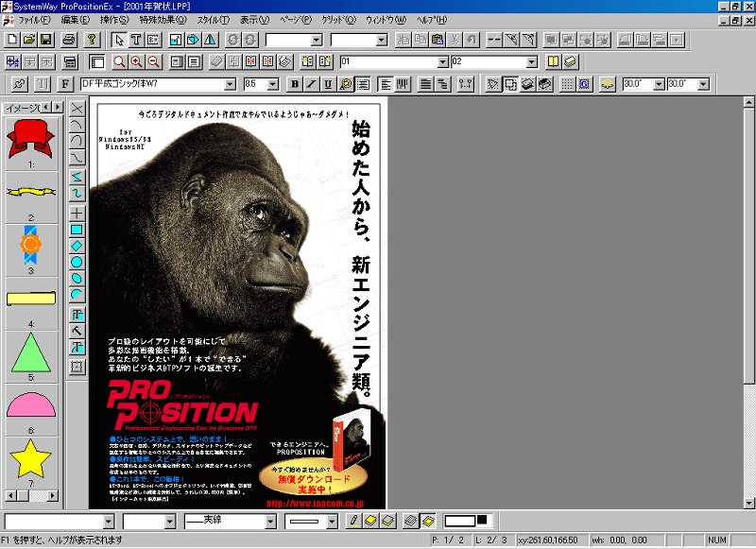
Task: Click the paste clipboard icon
Action: (438, 40)
